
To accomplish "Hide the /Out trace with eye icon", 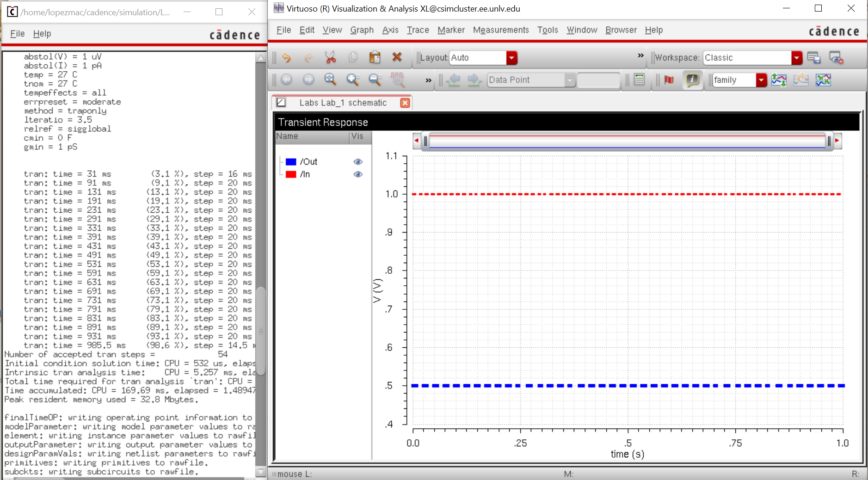I will tap(358, 162).
